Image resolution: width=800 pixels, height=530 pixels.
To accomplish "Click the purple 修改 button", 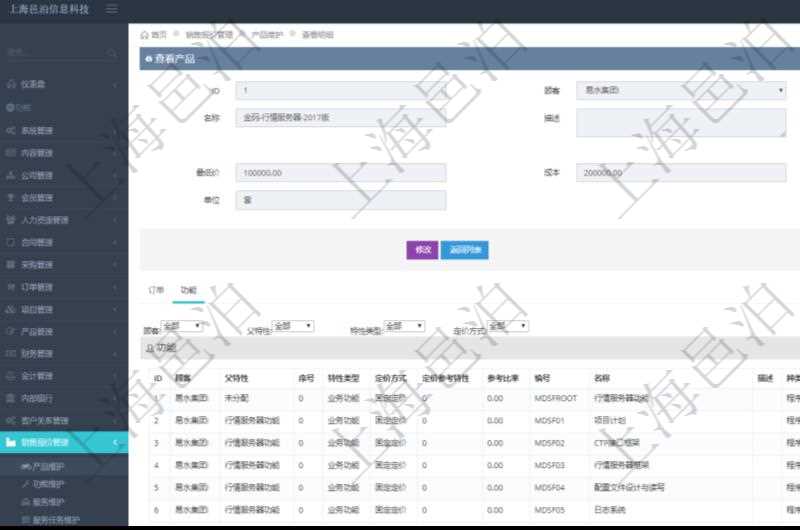I will point(422,250).
